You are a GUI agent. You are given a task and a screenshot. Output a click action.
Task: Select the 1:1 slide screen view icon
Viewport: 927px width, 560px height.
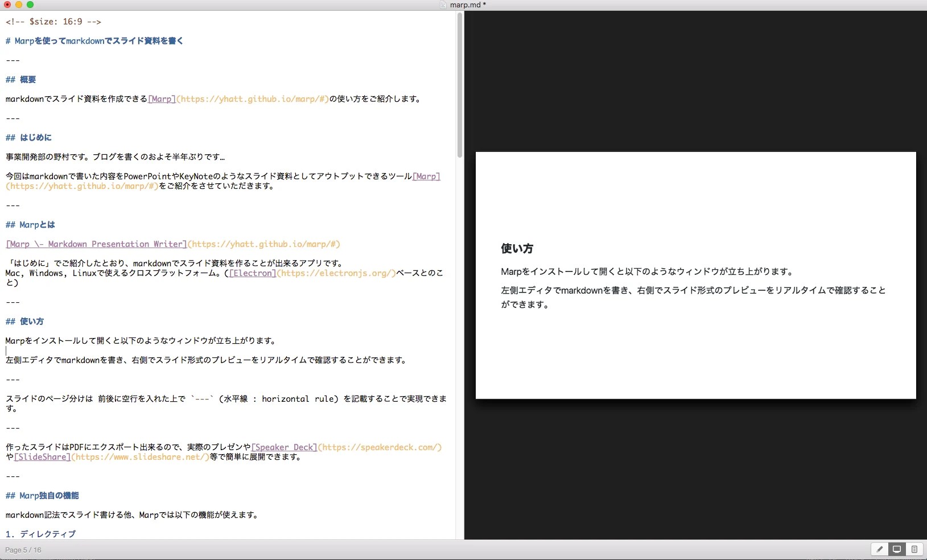pos(897,549)
